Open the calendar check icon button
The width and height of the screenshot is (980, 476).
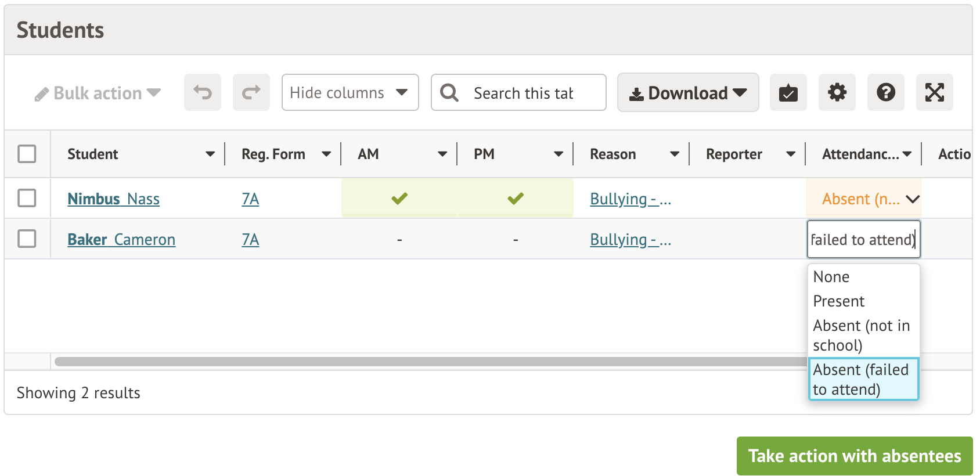[x=788, y=92]
